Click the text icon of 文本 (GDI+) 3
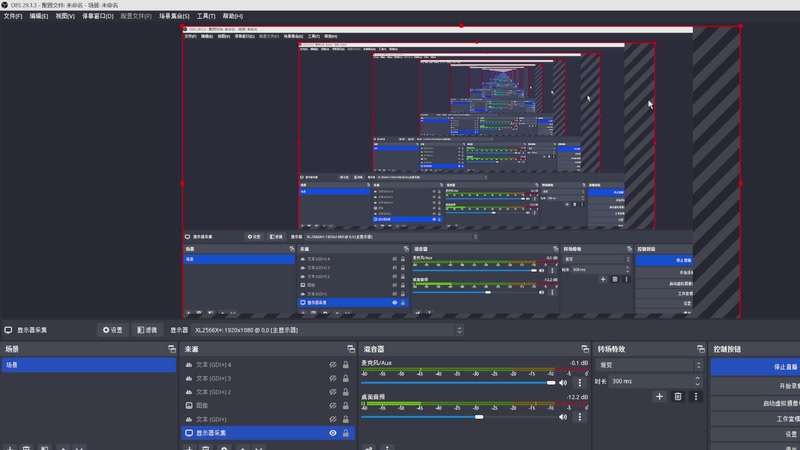Viewport: 800px width, 450px height. click(x=189, y=379)
